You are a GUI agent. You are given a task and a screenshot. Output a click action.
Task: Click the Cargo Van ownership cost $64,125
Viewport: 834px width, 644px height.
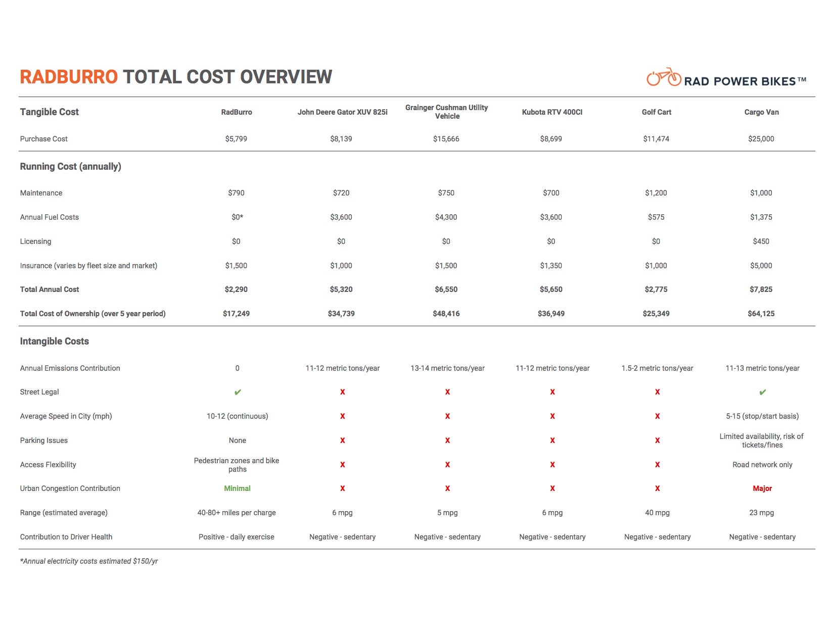point(761,314)
